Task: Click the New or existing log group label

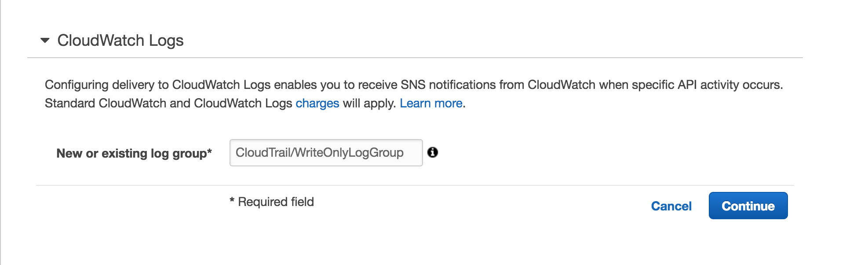Action: (134, 153)
